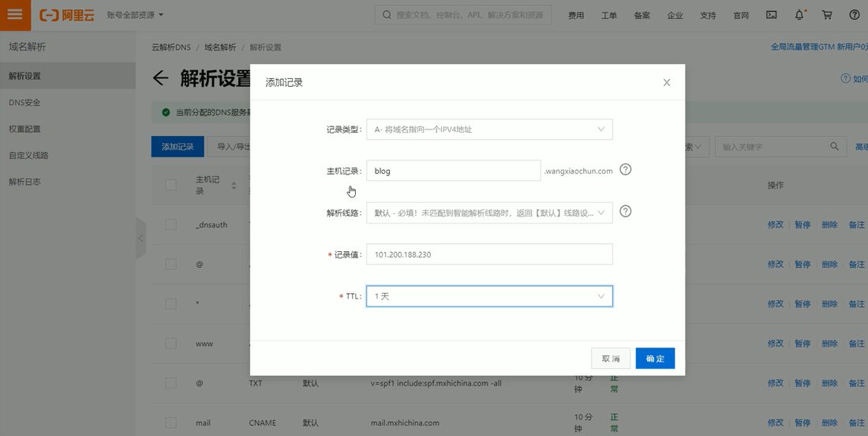Confirm with 确定 button
This screenshot has width=868, height=436.
tap(655, 359)
